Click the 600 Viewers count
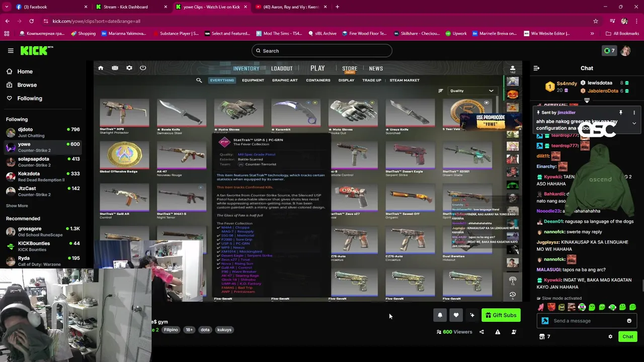644x362 pixels. (x=454, y=332)
